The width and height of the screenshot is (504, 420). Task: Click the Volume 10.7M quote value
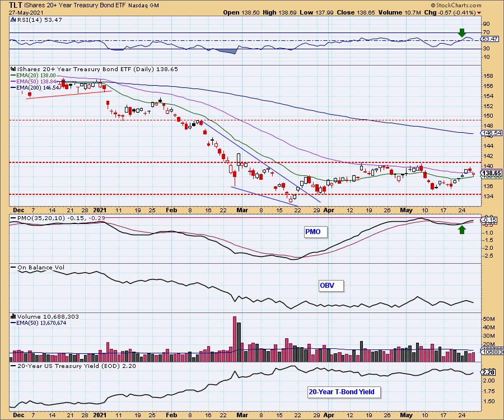point(399,12)
